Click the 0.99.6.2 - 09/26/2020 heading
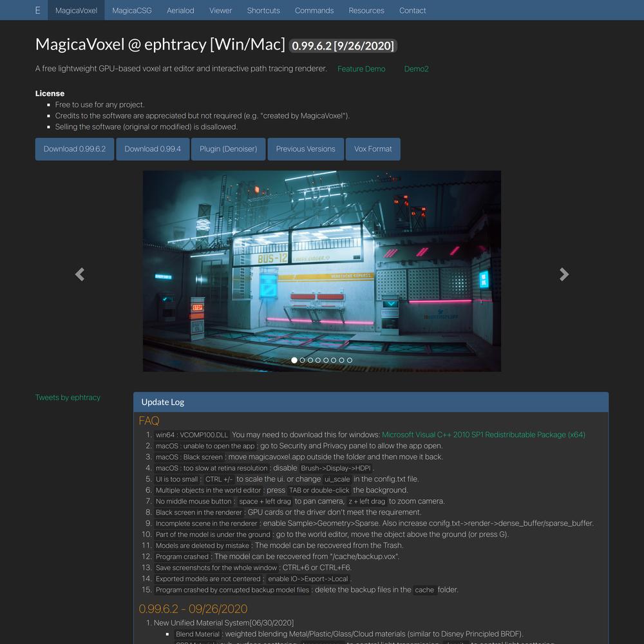Screen dimensions: 644x644 click(x=193, y=609)
